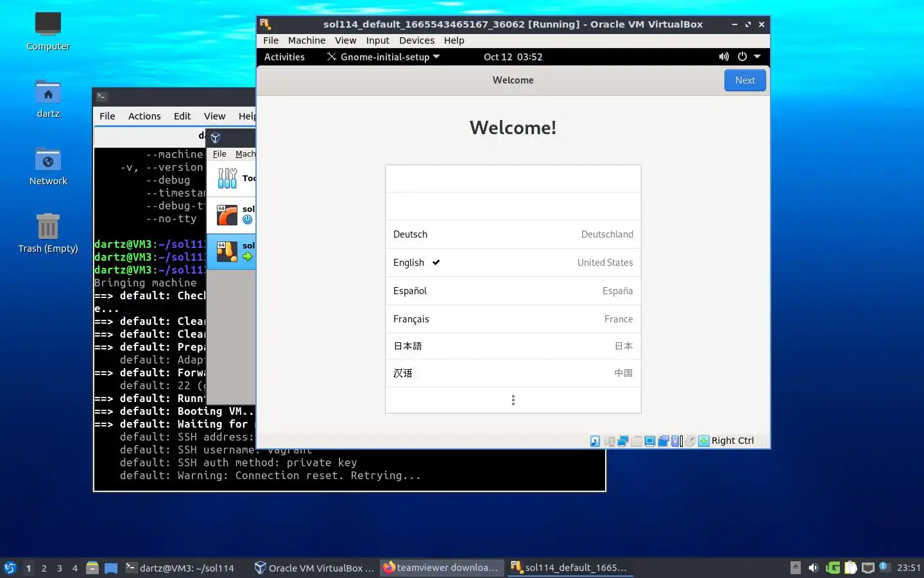
Task: Switch to workspace 4 in taskbar
Action: [x=74, y=568]
